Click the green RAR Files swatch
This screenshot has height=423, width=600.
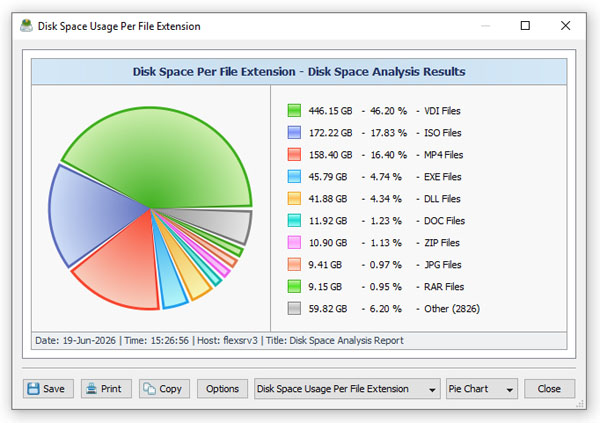tap(294, 286)
